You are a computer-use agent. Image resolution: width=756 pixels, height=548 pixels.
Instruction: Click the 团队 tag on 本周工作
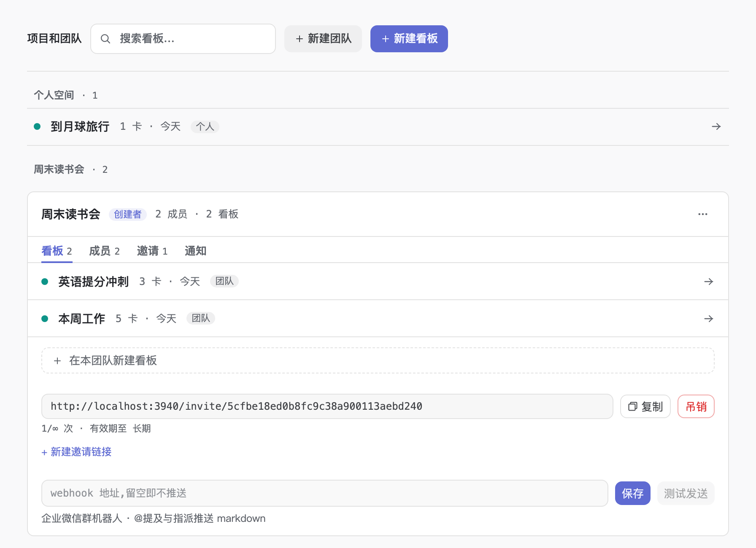point(201,318)
